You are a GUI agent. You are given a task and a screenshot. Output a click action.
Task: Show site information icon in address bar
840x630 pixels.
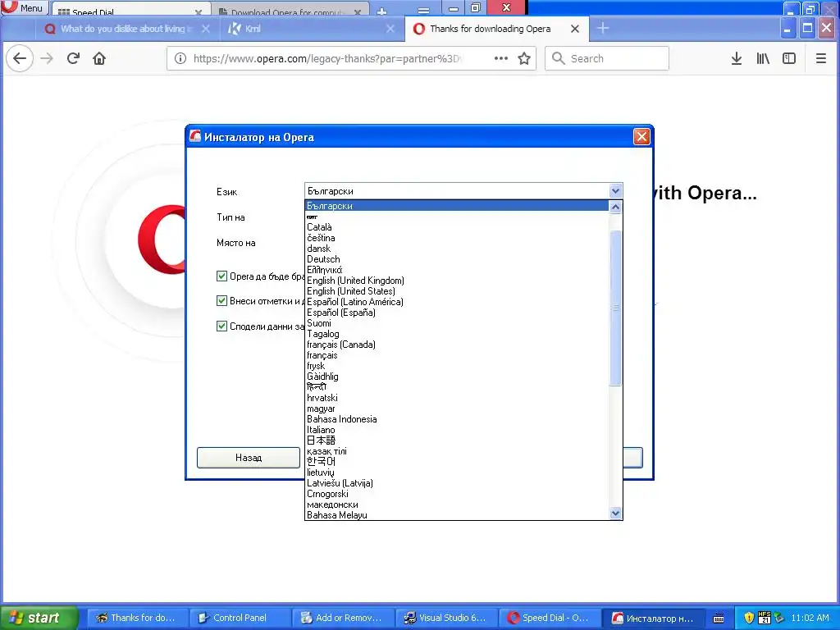(180, 58)
